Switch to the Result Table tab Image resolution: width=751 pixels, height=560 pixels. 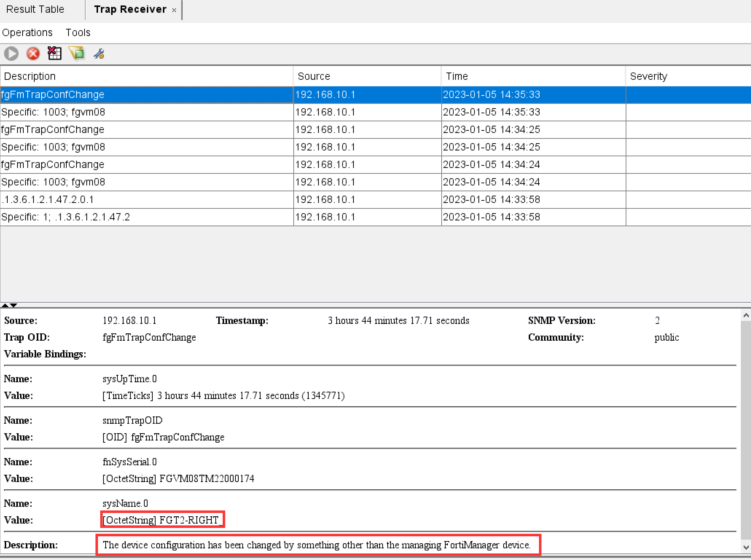pyautogui.click(x=35, y=9)
